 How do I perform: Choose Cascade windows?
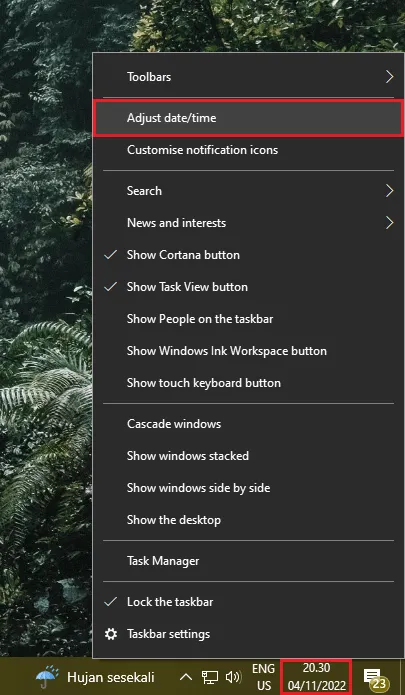pyautogui.click(x=249, y=424)
